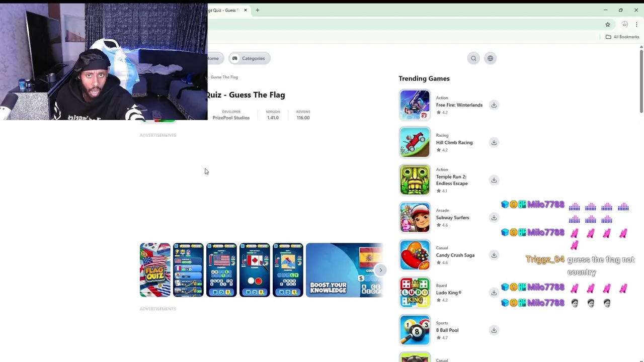Select the Free Fire: Winterlands title
The width and height of the screenshot is (644, 362).
tap(459, 105)
